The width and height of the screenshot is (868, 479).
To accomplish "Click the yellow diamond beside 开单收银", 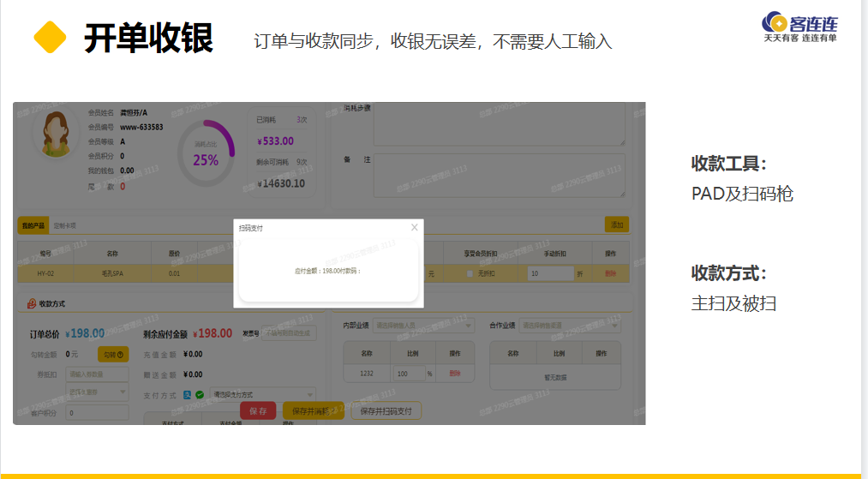I will pos(50,37).
